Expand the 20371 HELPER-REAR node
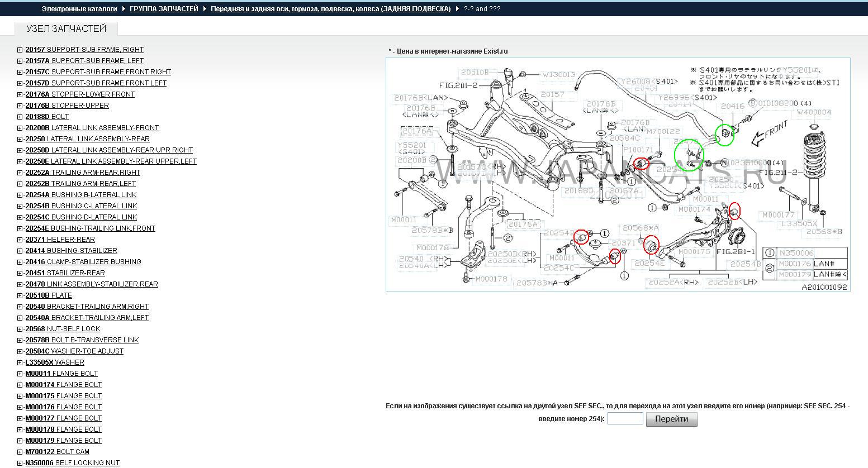Viewport: 868px width, 468px height. 20,240
